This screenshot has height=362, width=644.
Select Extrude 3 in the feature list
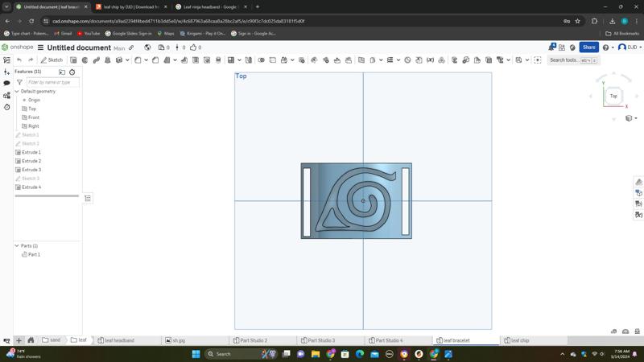tap(31, 170)
